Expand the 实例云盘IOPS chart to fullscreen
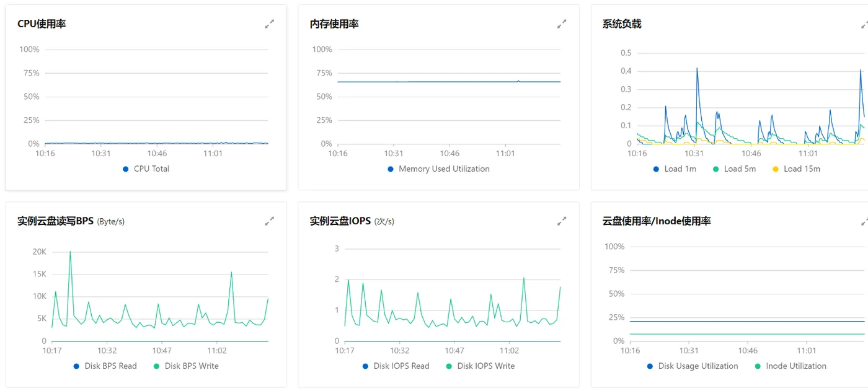This screenshot has height=391, width=868. pos(562,221)
